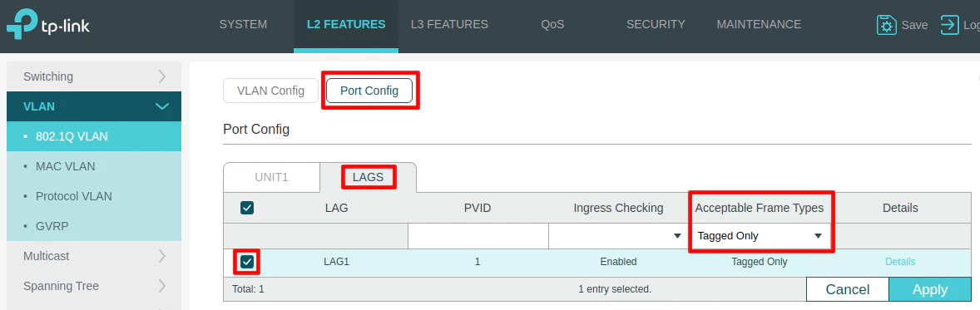Viewport: 980px width, 310px height.
Task: Click the tp-link logo
Action: pos(48,25)
